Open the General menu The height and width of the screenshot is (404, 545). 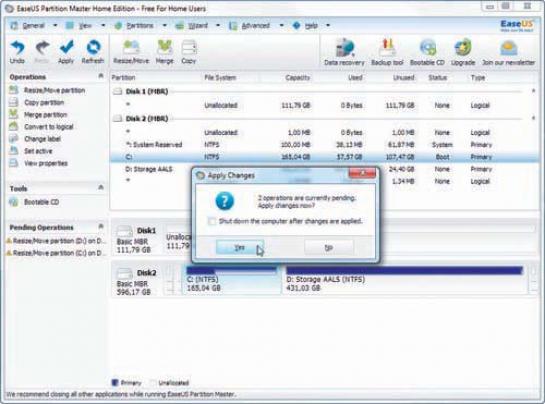[x=33, y=26]
